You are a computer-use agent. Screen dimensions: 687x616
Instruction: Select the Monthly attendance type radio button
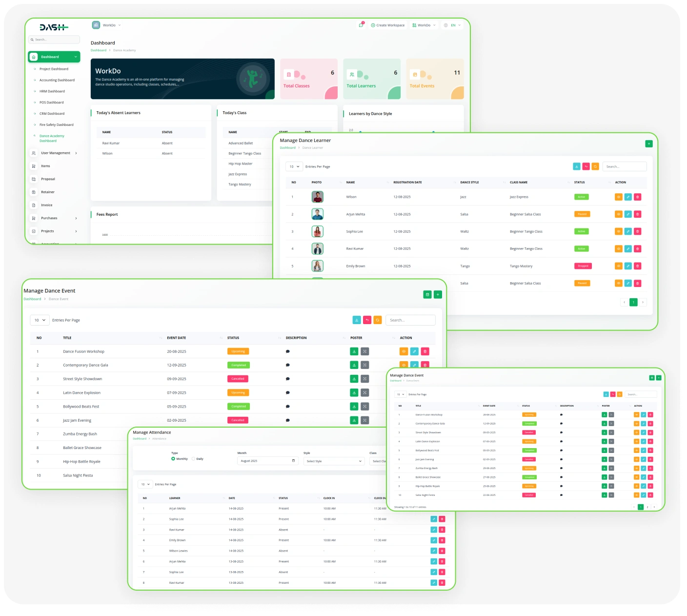(173, 459)
